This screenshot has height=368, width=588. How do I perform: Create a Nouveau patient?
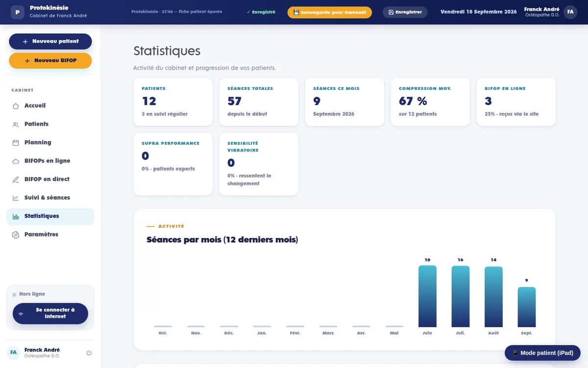point(50,41)
